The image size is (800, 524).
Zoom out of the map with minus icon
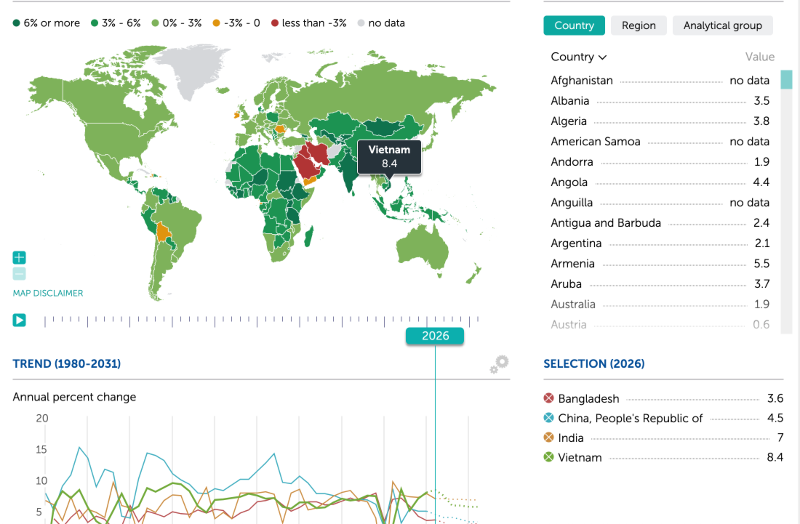tap(19, 273)
